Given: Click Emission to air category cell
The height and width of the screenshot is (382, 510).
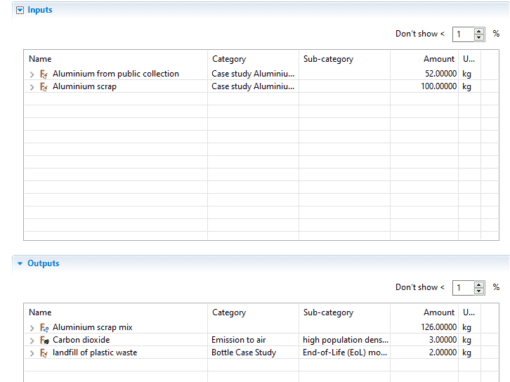Looking at the screenshot, I should pyautogui.click(x=239, y=340).
